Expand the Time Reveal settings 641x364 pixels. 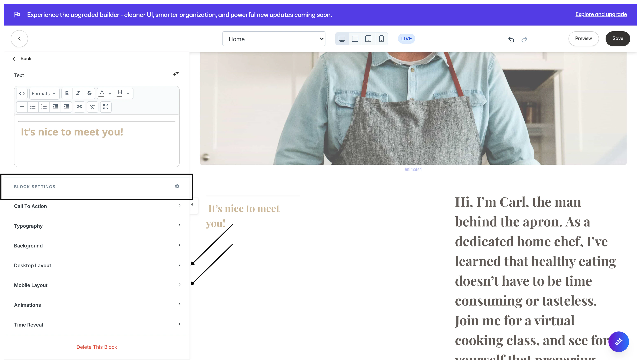click(x=97, y=325)
